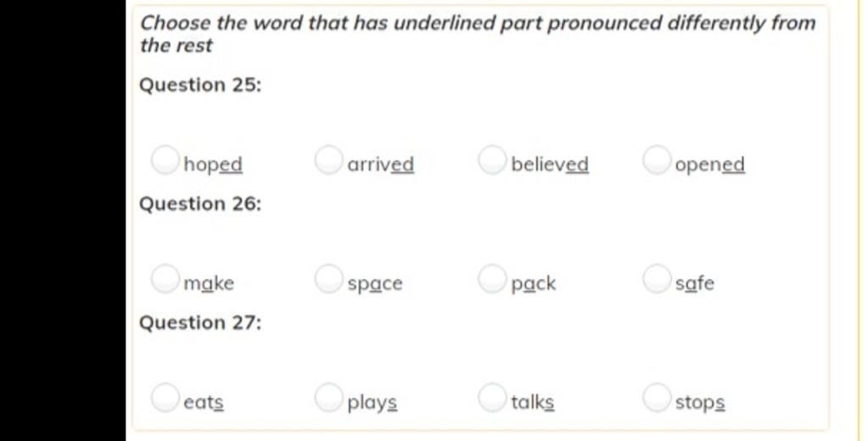
Task: Choose the "space" radio option
Action: tap(329, 279)
